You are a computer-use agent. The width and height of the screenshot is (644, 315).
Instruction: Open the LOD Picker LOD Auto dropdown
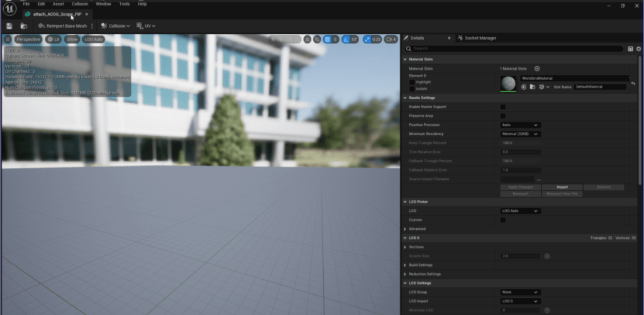[520, 211]
